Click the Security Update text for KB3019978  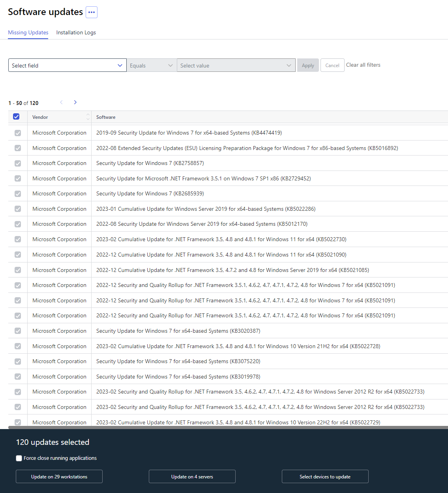[x=178, y=377]
